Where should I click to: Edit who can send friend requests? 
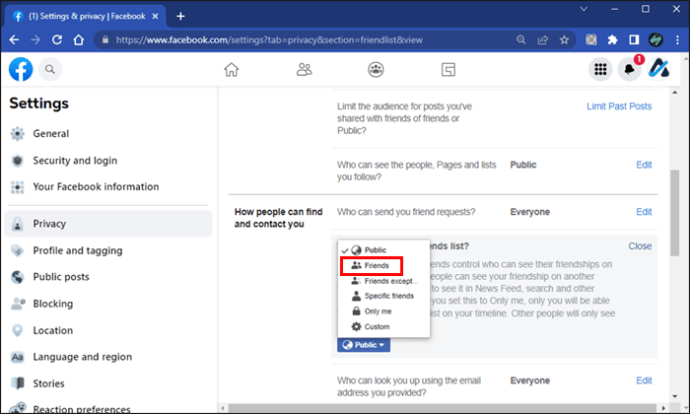click(x=643, y=212)
